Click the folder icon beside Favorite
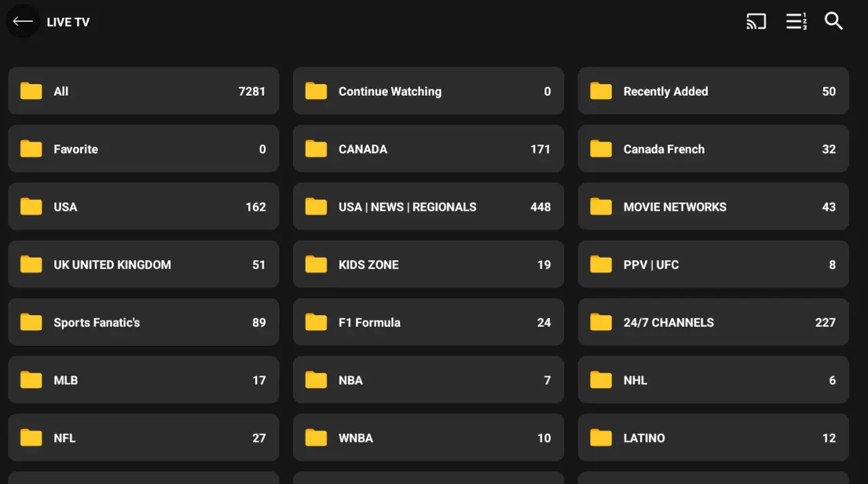This screenshot has height=484, width=868. pos(31,148)
